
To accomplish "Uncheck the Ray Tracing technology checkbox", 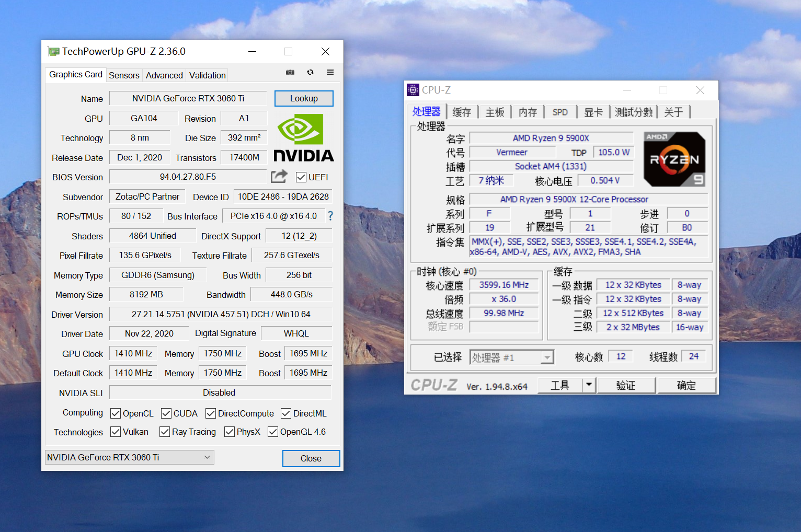I will (165, 432).
